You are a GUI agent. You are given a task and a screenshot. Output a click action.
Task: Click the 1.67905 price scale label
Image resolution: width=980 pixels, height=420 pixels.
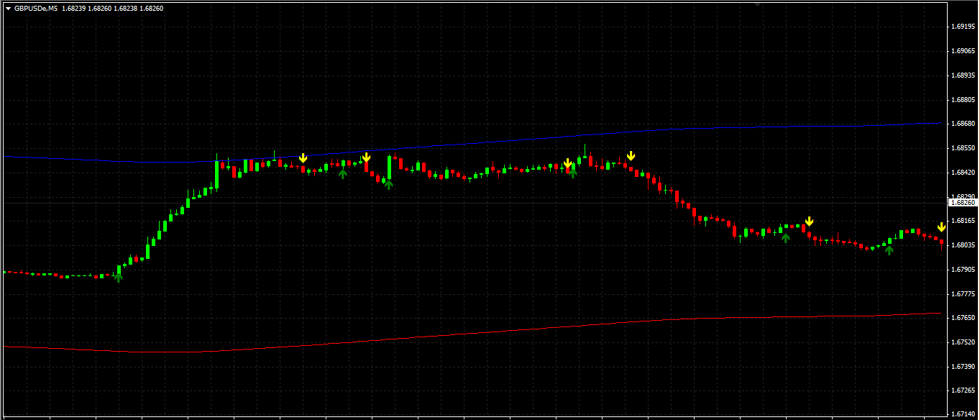962,270
